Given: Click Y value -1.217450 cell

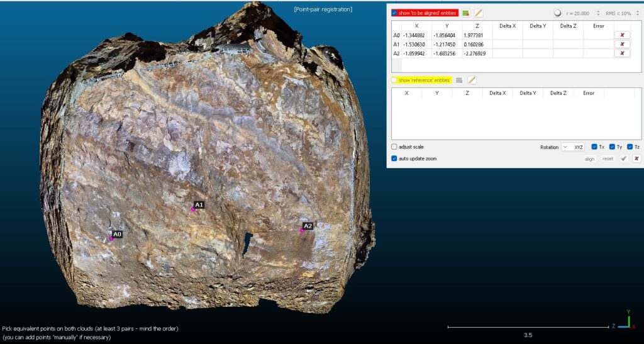Looking at the screenshot, I should (x=447, y=44).
